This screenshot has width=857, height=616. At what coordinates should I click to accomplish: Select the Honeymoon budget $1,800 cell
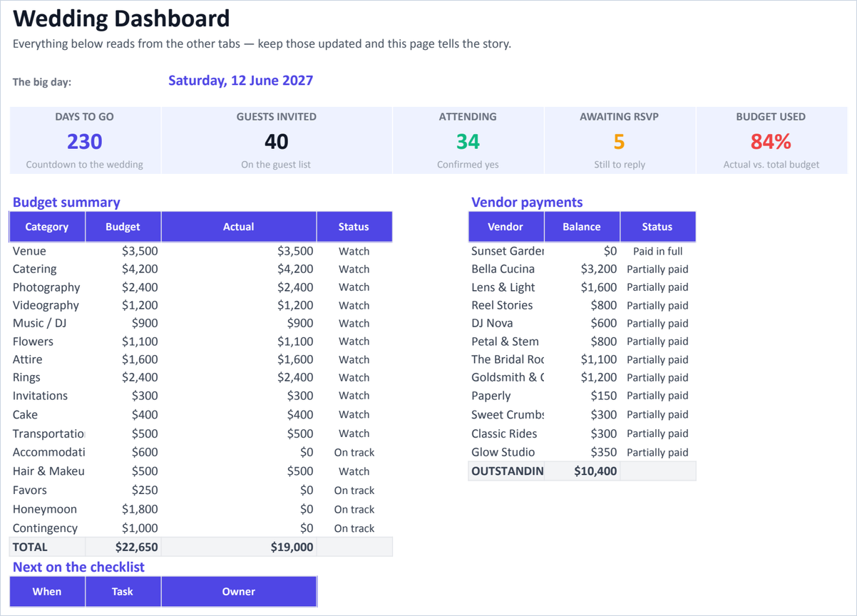pos(123,509)
